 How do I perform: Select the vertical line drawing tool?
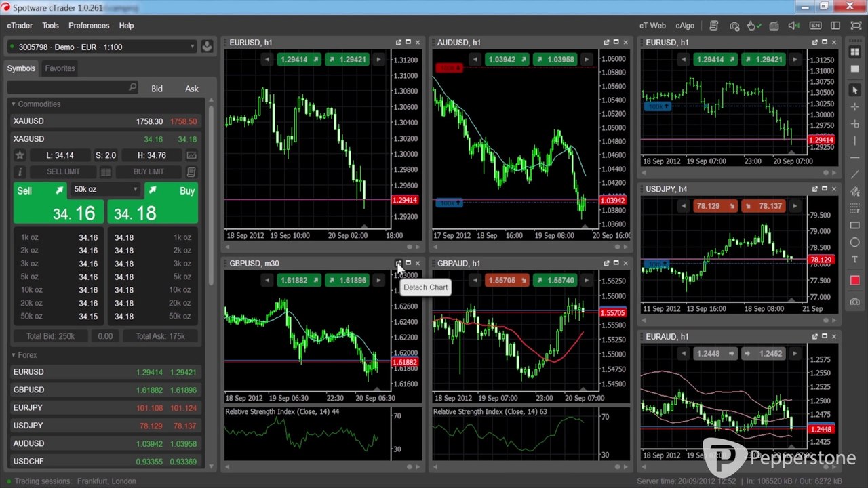tap(854, 141)
